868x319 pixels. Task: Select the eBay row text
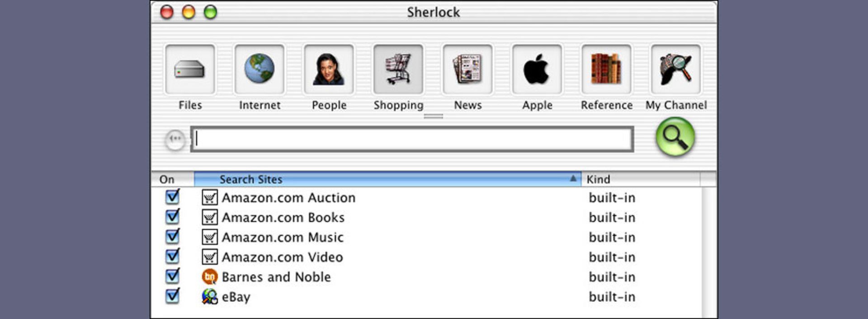point(236,297)
